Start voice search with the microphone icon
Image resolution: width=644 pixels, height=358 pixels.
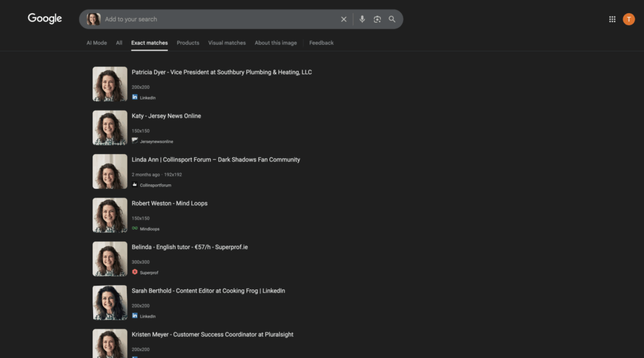pyautogui.click(x=362, y=20)
